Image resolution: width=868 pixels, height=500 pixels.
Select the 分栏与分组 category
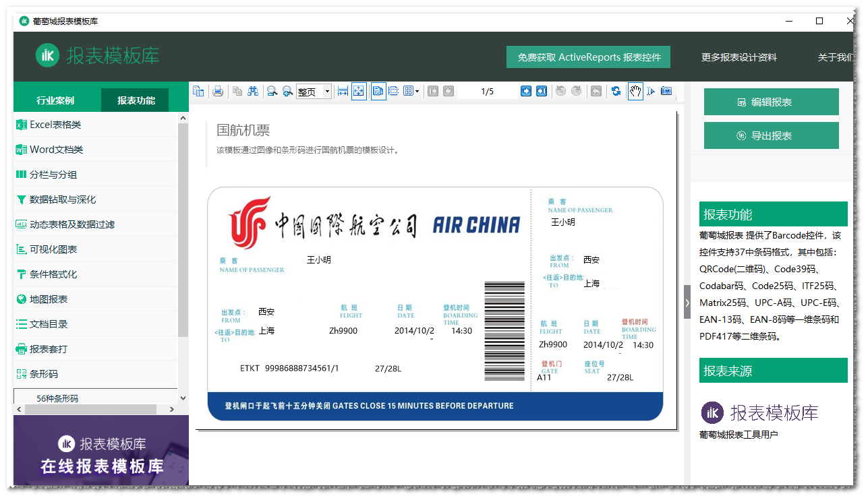point(96,175)
